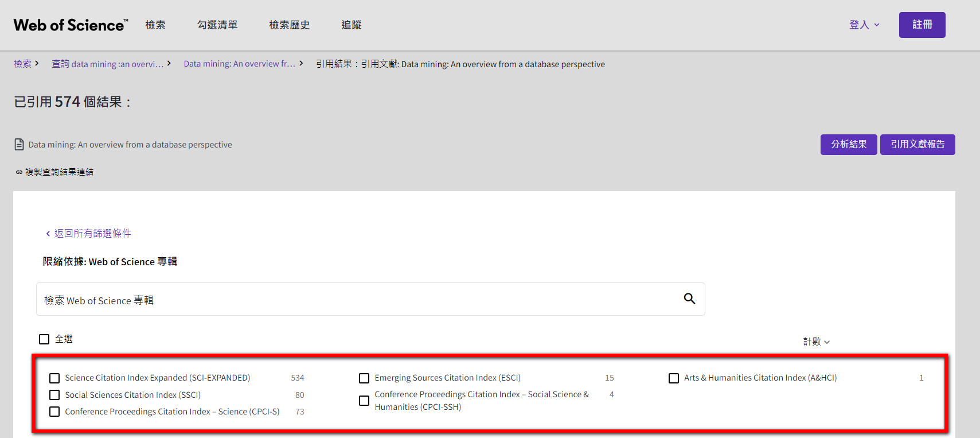Image resolution: width=980 pixels, height=438 pixels.
Task: Click the 'Data mining: An overview from a database perspective' title
Action: [x=130, y=145]
